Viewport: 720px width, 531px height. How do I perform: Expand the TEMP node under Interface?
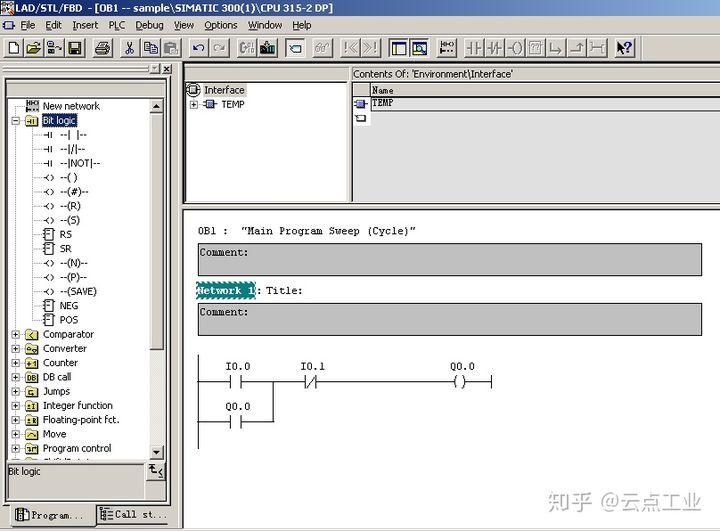pyautogui.click(x=193, y=105)
